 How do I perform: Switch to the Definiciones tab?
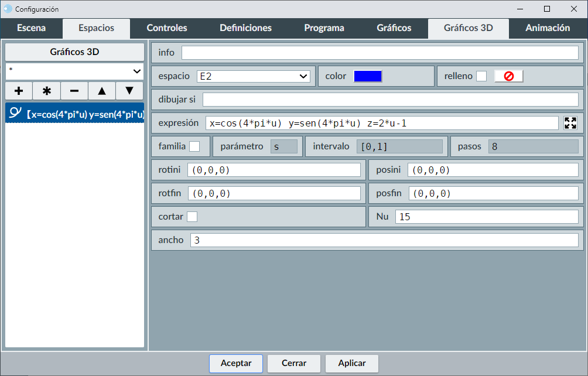245,28
